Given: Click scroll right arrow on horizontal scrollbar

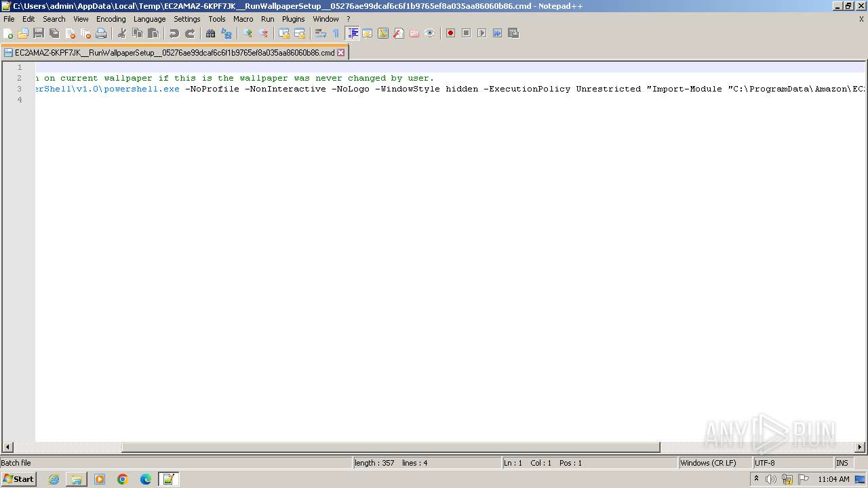Looking at the screenshot, I should coord(860,447).
